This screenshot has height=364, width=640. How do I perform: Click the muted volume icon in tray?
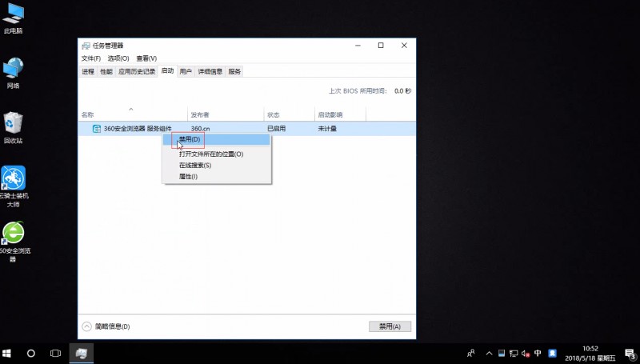coord(526,354)
